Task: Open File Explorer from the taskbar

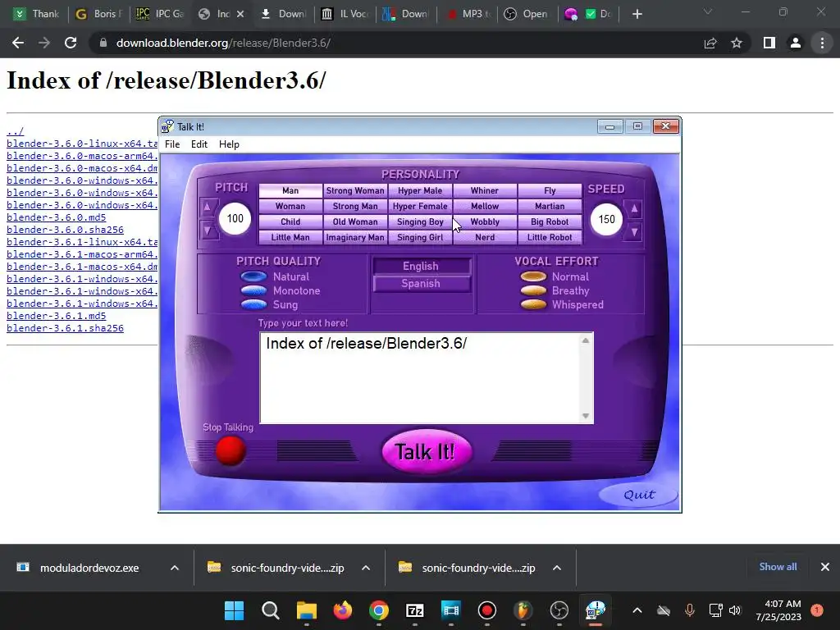Action: click(307, 610)
